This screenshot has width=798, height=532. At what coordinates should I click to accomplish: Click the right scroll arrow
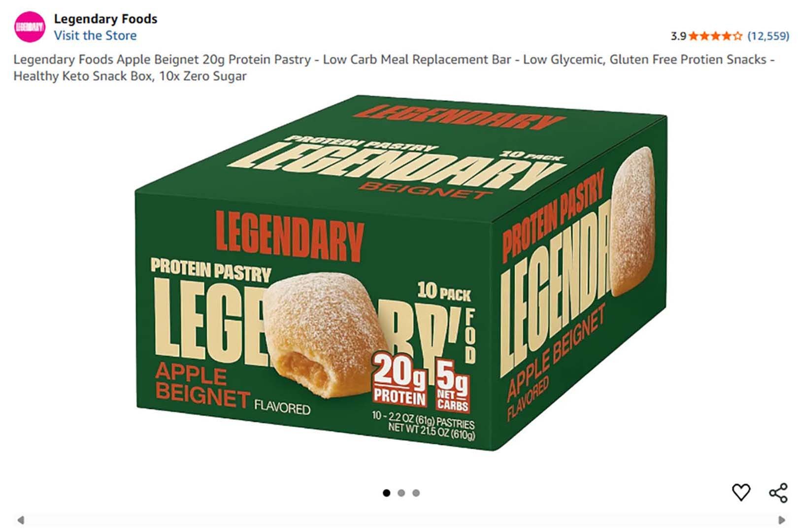[781, 520]
